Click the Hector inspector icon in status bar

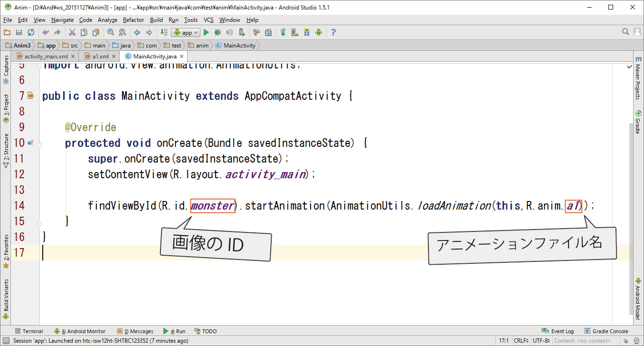pos(637,341)
